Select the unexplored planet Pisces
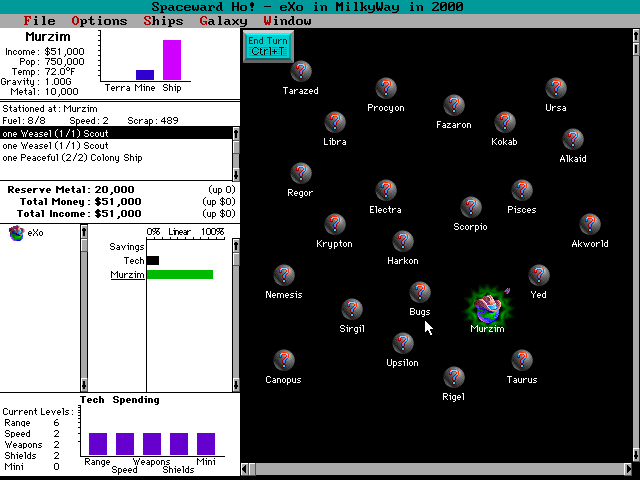The width and height of the screenshot is (640, 480). pos(522,190)
